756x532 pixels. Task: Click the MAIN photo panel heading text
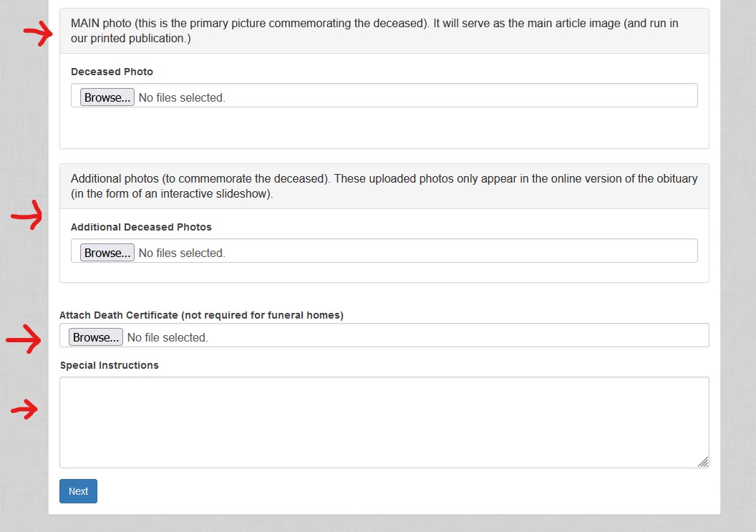coord(374,31)
